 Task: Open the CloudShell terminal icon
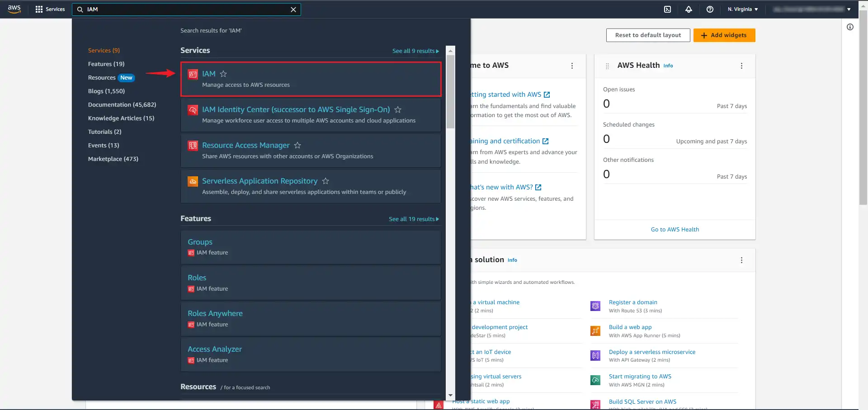click(x=667, y=9)
